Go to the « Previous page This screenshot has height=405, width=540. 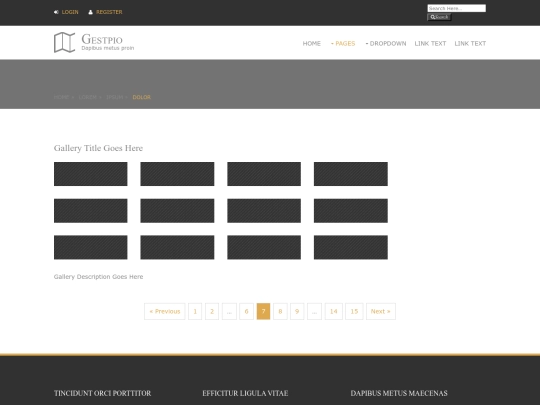(x=165, y=311)
